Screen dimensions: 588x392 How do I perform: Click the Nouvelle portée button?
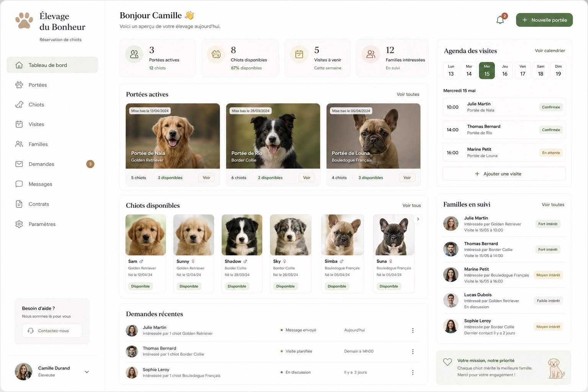point(544,20)
